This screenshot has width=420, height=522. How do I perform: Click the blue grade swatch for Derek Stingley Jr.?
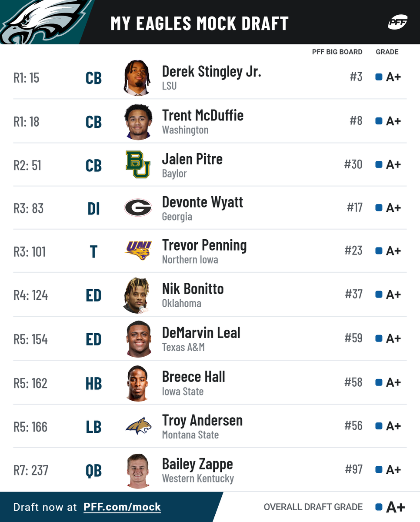point(379,77)
